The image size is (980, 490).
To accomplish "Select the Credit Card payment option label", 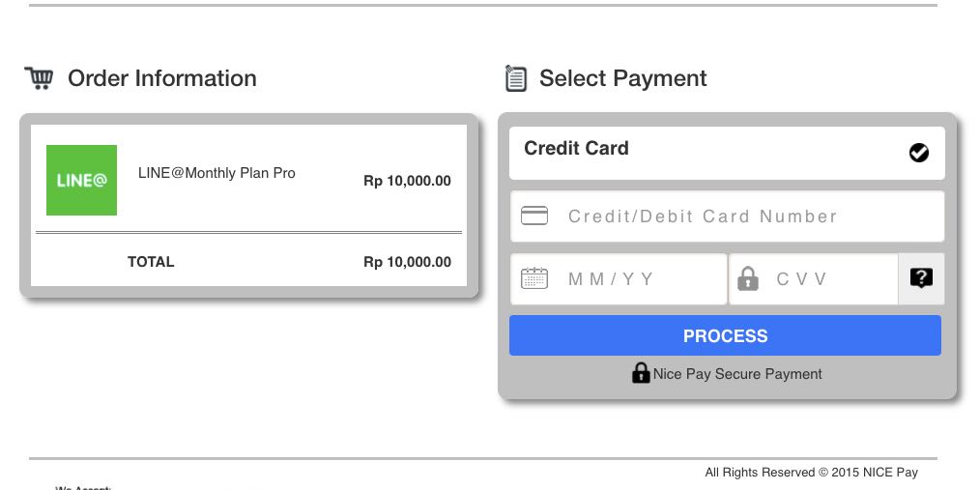I will (576, 149).
